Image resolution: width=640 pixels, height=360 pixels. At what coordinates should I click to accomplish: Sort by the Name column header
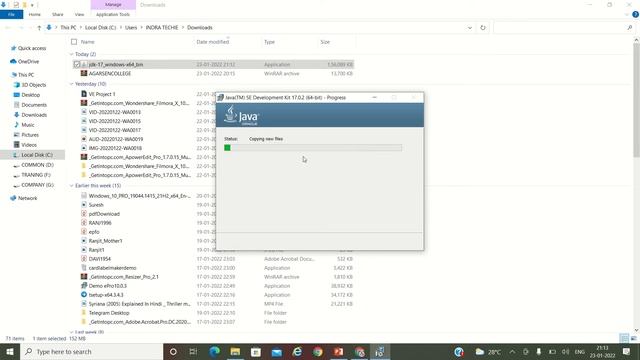click(87, 42)
